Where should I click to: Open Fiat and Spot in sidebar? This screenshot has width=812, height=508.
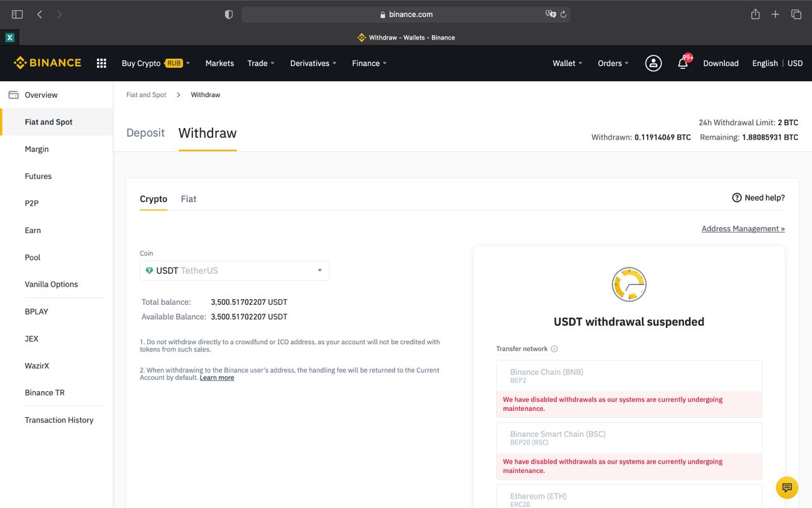pyautogui.click(x=56, y=122)
